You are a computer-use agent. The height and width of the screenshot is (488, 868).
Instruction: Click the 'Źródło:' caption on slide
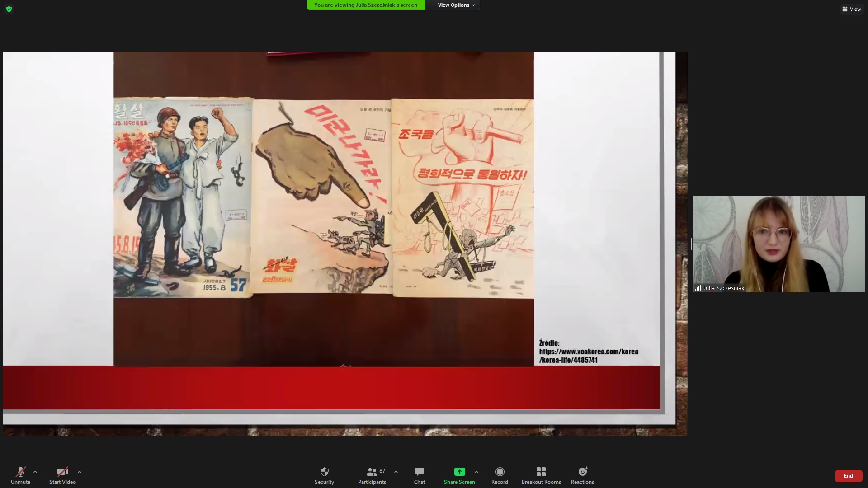549,343
